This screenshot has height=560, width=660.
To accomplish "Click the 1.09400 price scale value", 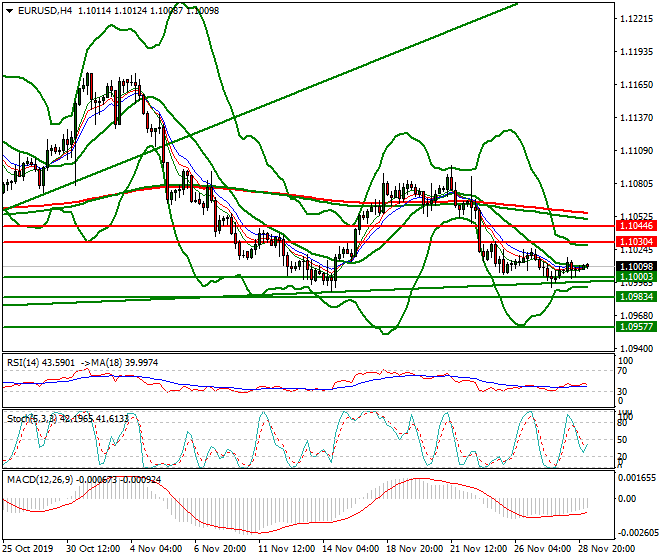I will click(x=637, y=349).
